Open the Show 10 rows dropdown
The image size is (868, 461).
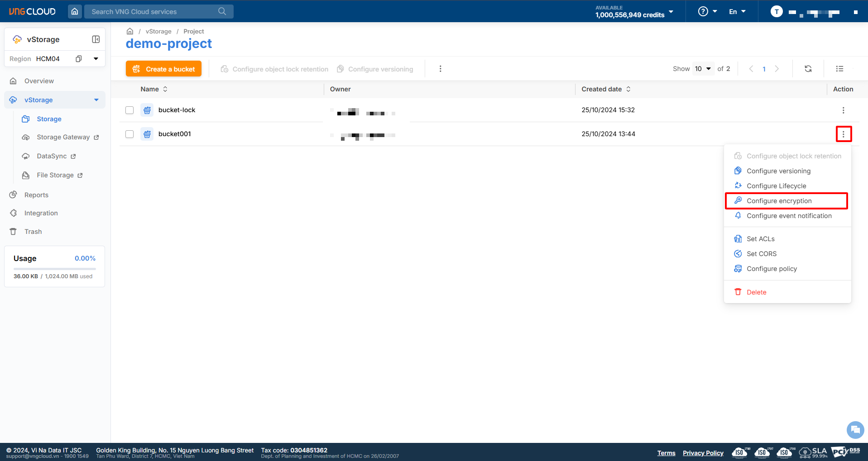pos(703,69)
